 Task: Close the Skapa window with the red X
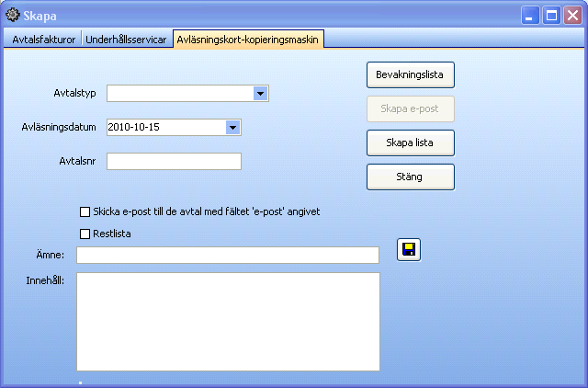click(573, 15)
